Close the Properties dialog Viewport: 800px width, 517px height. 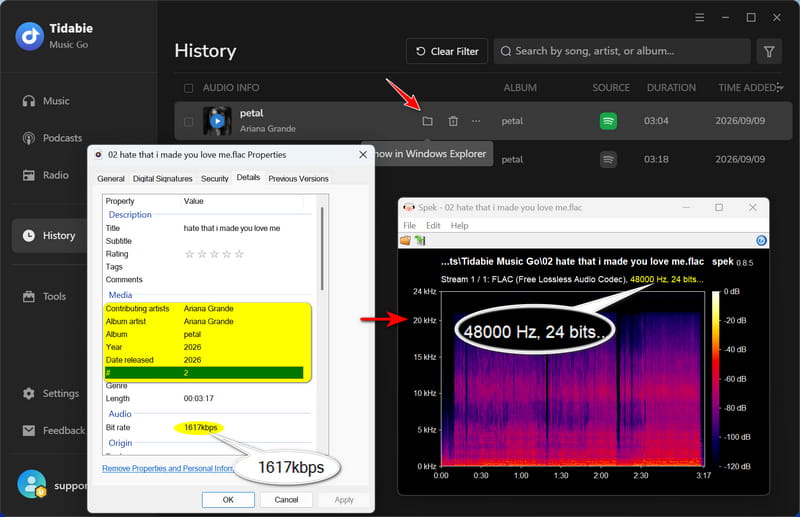[363, 155]
